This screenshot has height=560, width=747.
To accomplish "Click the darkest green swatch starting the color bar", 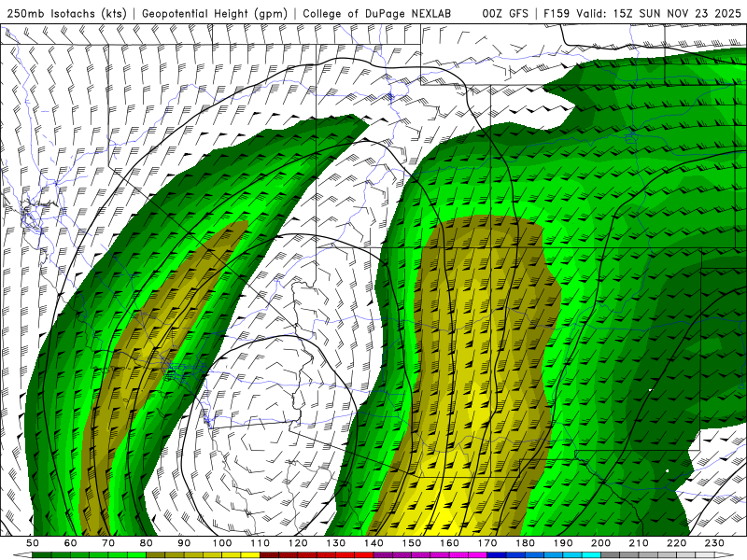I will click(42, 554).
